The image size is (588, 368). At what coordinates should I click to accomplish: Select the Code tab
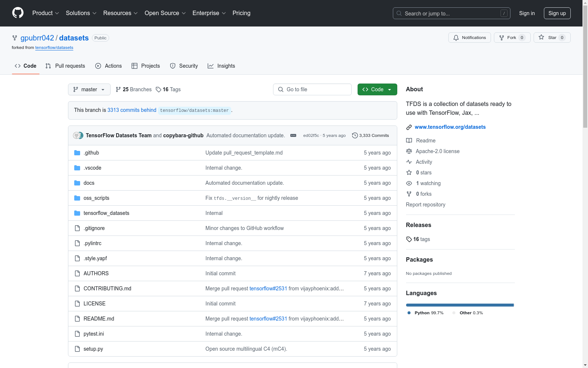[x=26, y=66]
